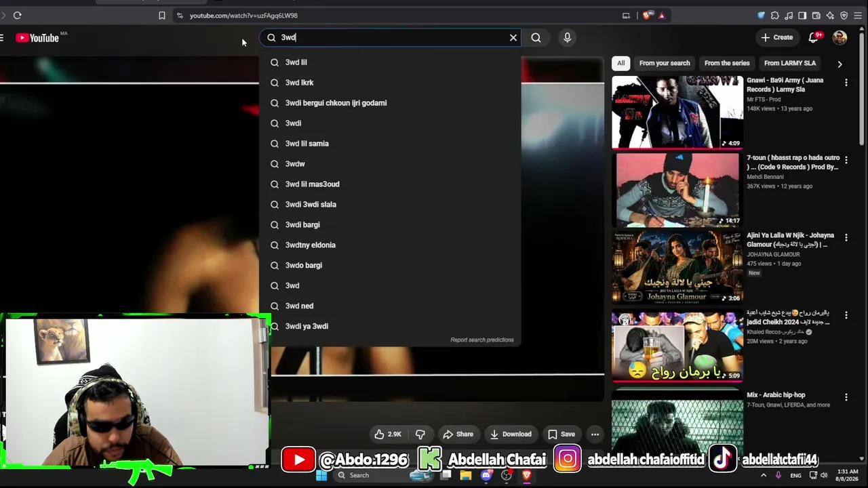This screenshot has width=868, height=488.
Task: Select the "From your search" chip
Action: [665, 63]
